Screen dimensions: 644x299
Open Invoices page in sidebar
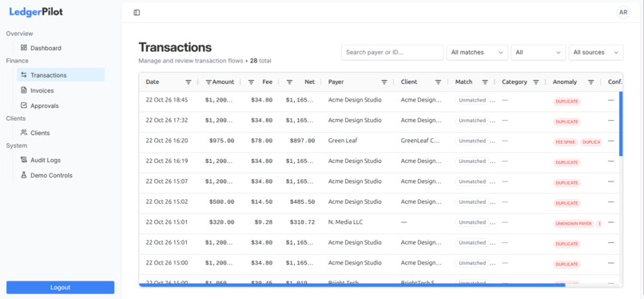point(61,90)
